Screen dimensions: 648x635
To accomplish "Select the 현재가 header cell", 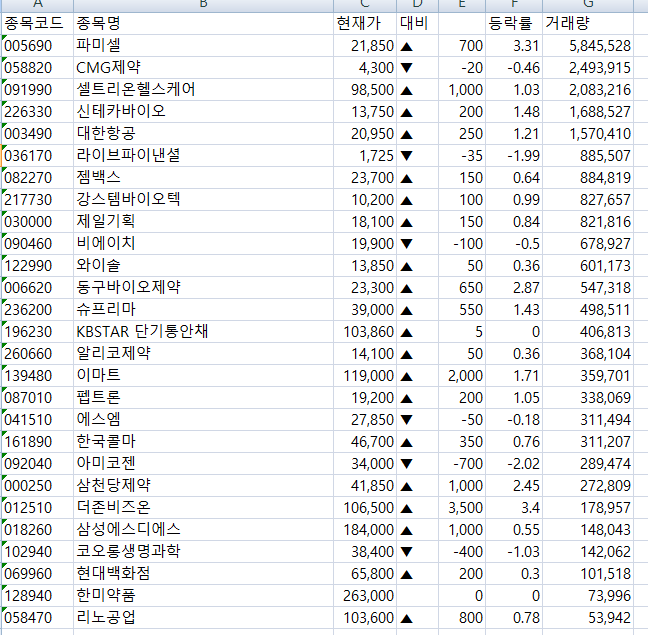I will click(x=365, y=24).
